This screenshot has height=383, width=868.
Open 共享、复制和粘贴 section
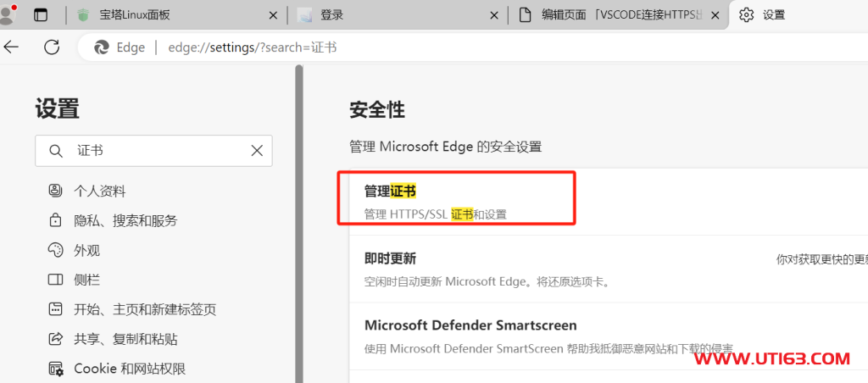click(125, 339)
